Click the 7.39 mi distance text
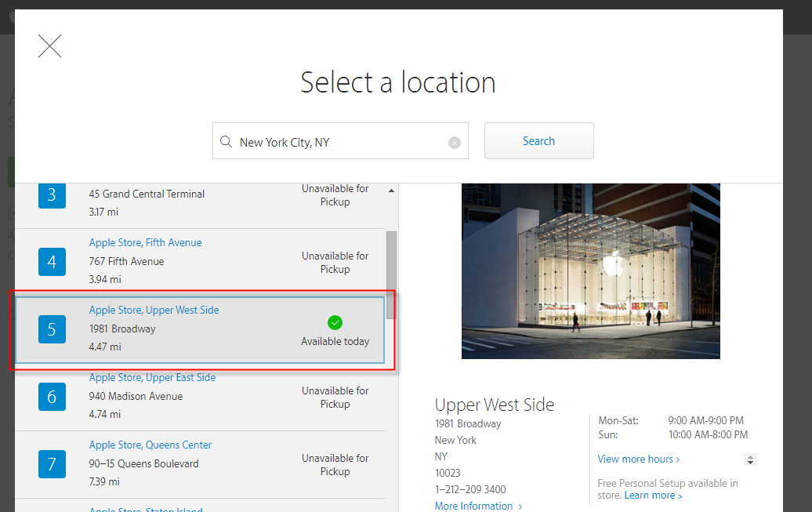The image size is (812, 512). [x=104, y=481]
